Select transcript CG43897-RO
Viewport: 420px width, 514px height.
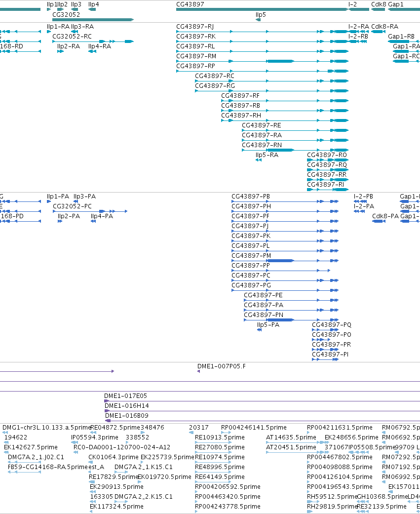(x=327, y=155)
